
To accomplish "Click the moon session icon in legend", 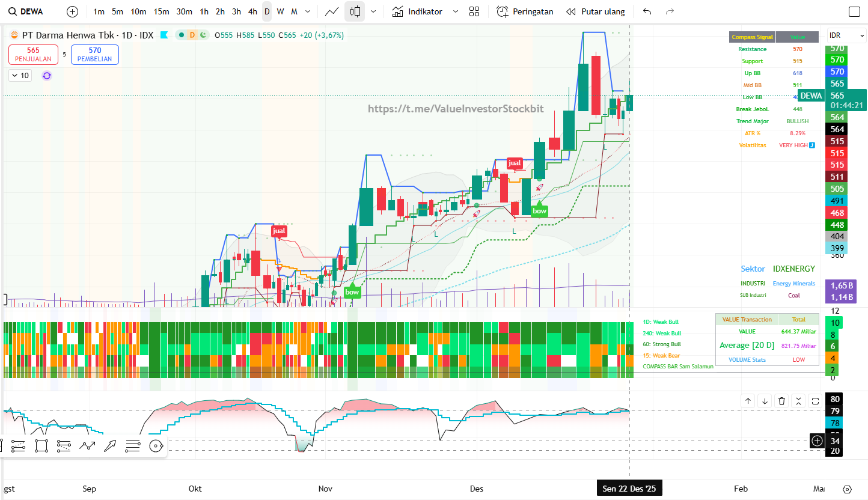I will [x=203, y=35].
